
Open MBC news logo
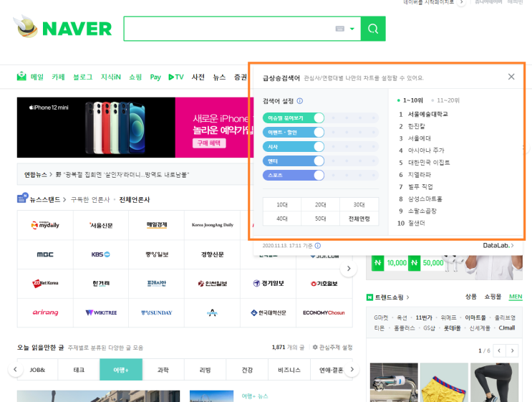[45, 254]
